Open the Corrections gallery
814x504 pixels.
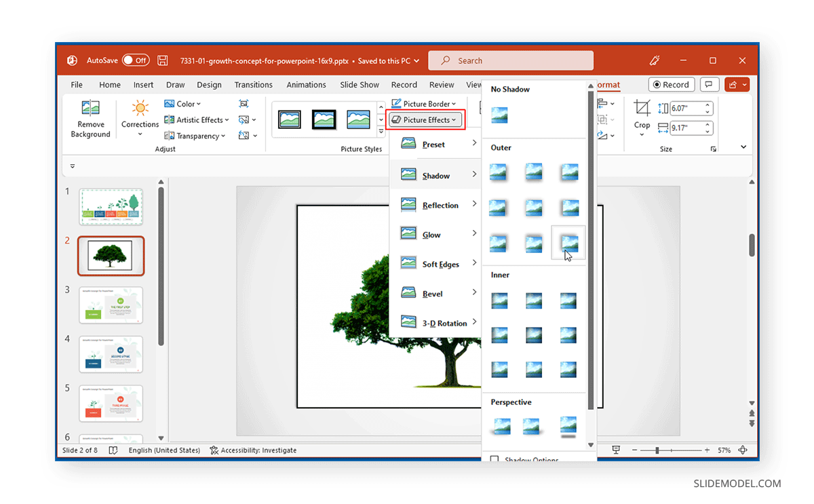(140, 119)
